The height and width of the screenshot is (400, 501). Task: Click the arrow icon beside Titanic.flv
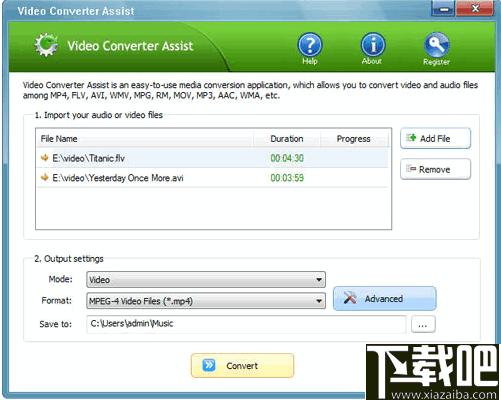click(x=45, y=158)
